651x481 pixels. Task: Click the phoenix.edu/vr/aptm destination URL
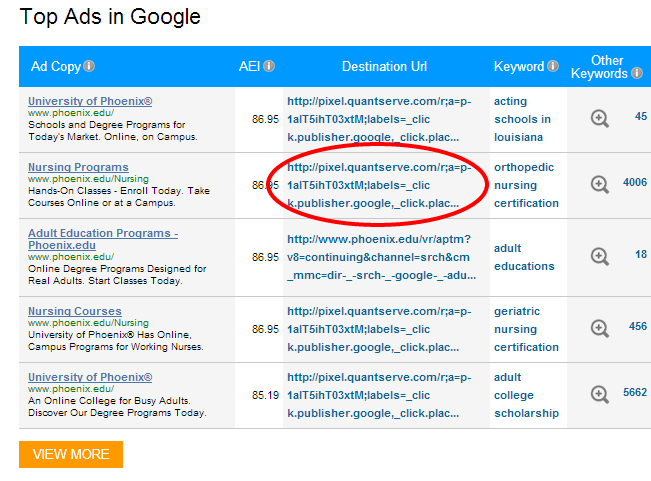click(x=382, y=257)
